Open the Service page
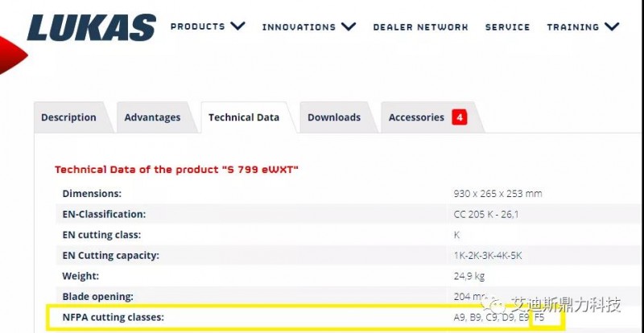Screen dimensions: 644x333 pos(507,27)
